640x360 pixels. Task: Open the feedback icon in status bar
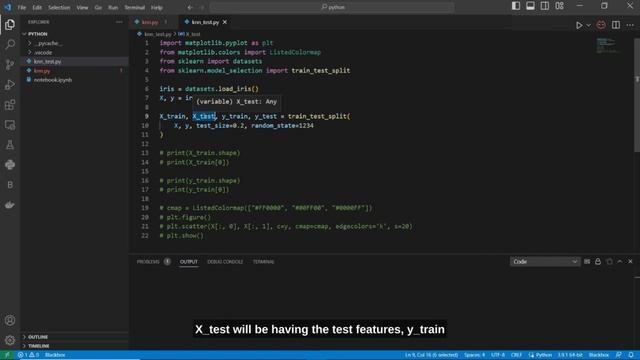coord(619,355)
